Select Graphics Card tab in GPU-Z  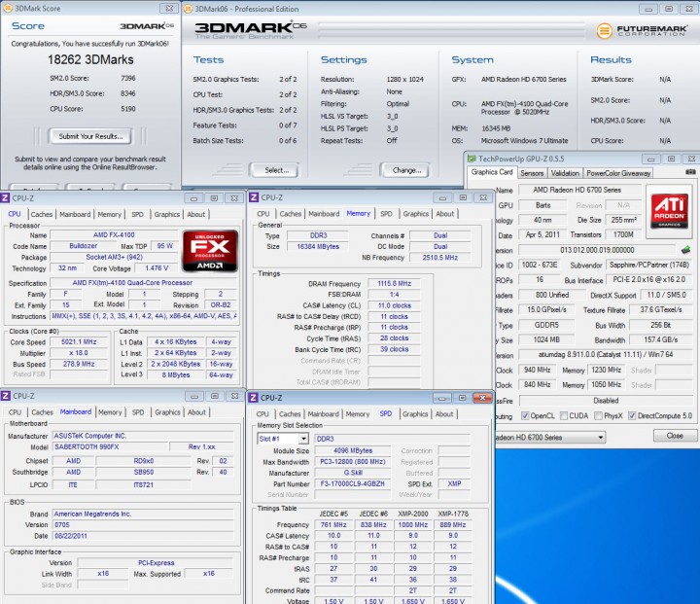pyautogui.click(x=492, y=172)
